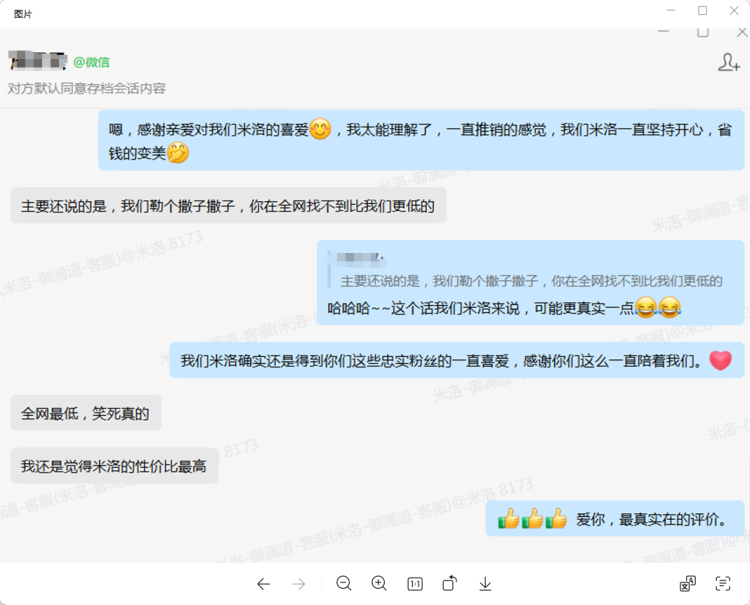Go back to the previous image

(x=263, y=584)
